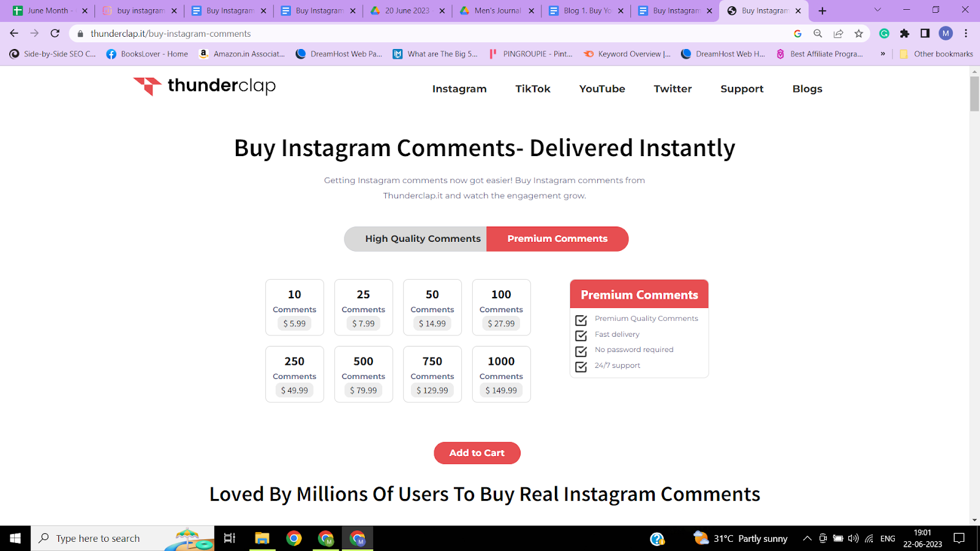
Task: Open the YouTube nav menu
Action: point(602,89)
